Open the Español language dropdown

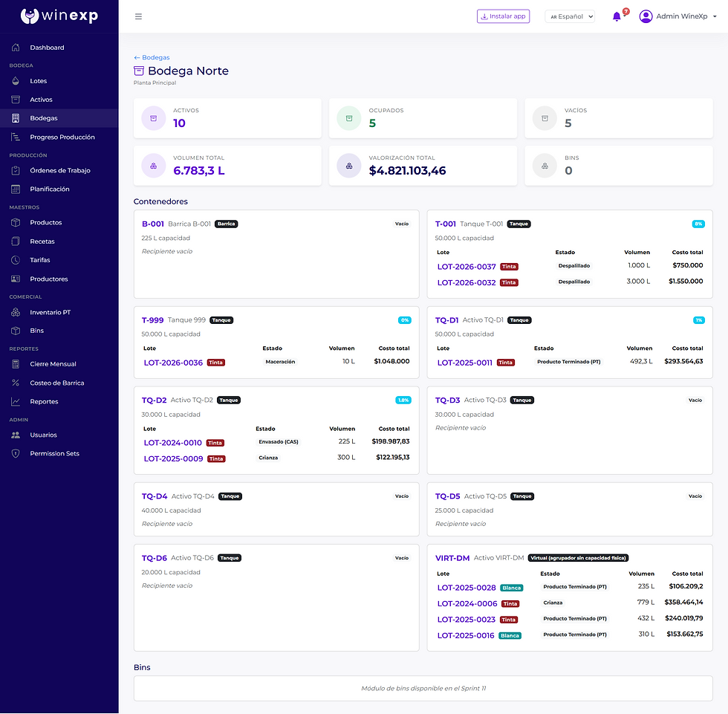pyautogui.click(x=570, y=16)
